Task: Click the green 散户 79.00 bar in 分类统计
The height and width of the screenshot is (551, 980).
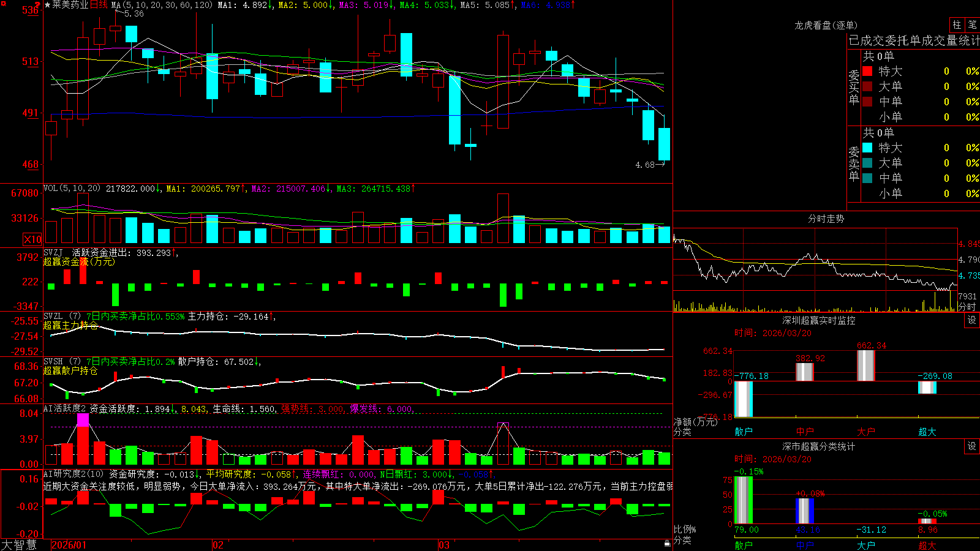Action: (x=744, y=500)
